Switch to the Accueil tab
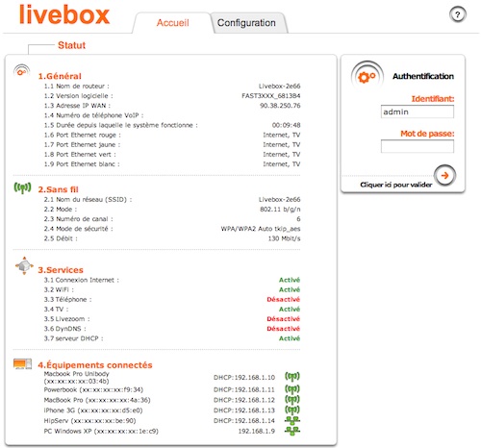This screenshot has height=448, width=481. [x=172, y=23]
